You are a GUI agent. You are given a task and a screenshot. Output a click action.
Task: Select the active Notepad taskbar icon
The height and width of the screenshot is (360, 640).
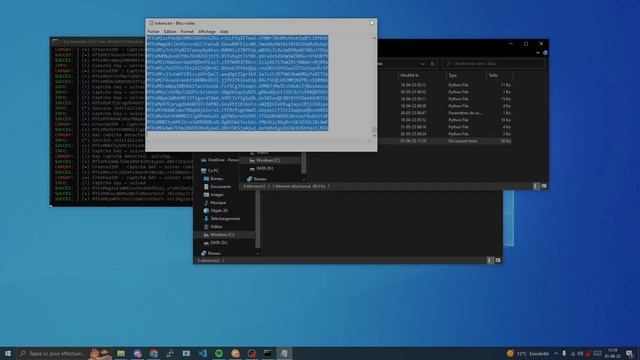coord(284,353)
